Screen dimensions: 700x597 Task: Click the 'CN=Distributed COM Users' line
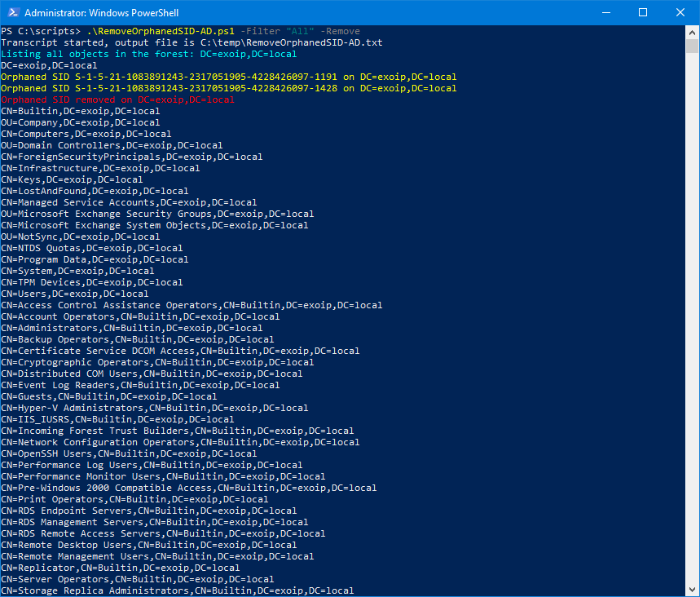(x=152, y=374)
